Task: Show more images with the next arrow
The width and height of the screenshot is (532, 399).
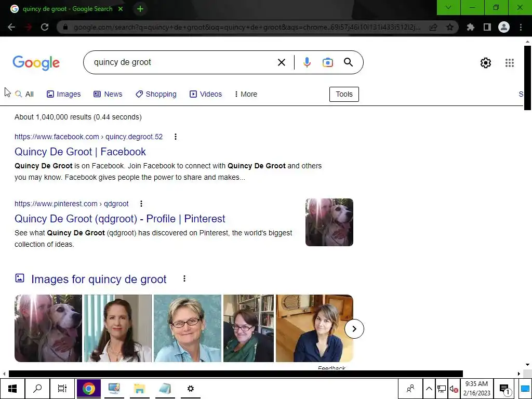Action: tap(354, 329)
